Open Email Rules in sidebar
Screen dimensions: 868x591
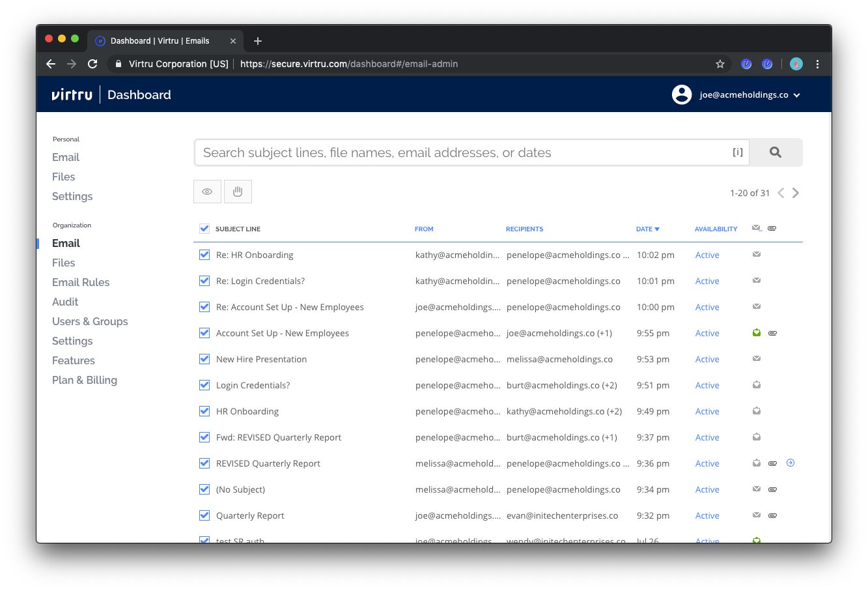(81, 282)
